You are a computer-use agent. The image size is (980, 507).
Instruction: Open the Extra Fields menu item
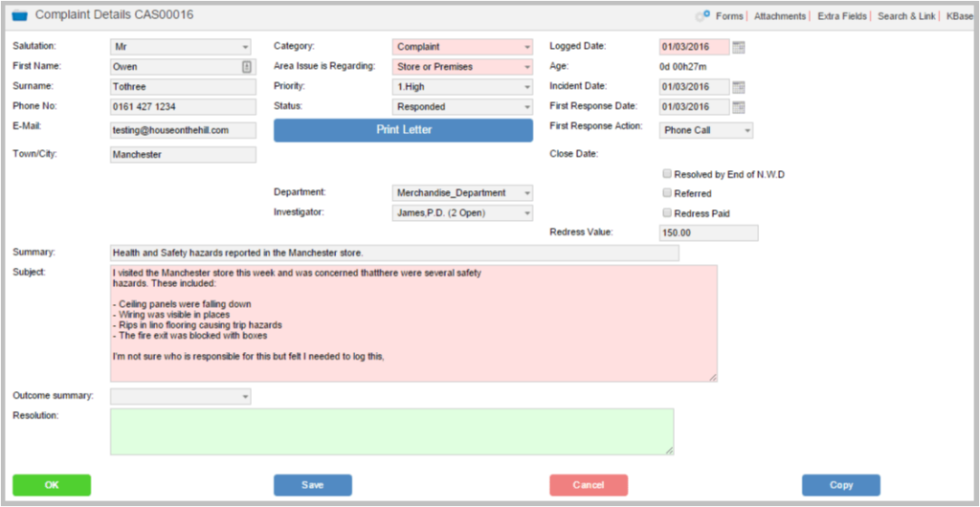[x=842, y=16]
